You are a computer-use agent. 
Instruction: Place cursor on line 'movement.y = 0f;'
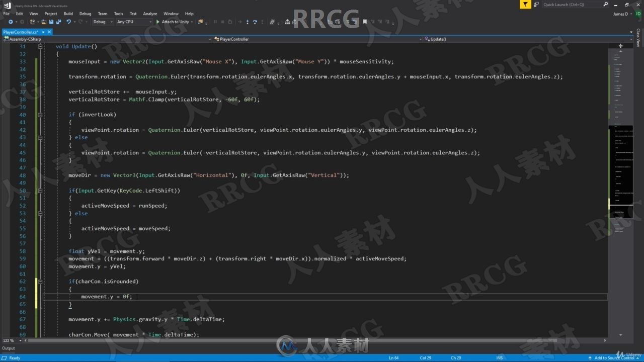click(107, 297)
